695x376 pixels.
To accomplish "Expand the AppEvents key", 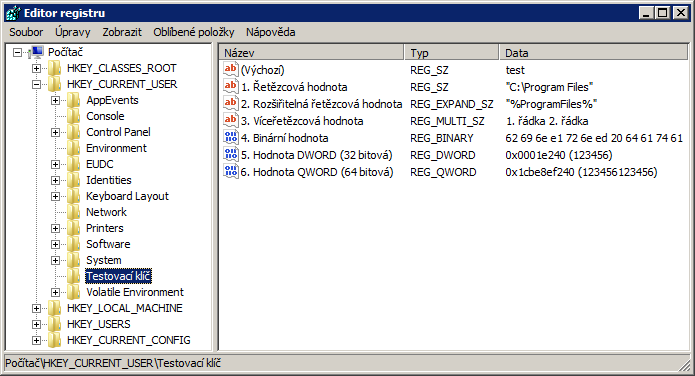I will pos(55,100).
